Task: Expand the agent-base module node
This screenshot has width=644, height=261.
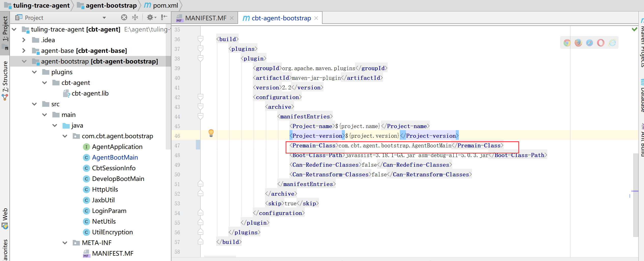Action: point(24,51)
